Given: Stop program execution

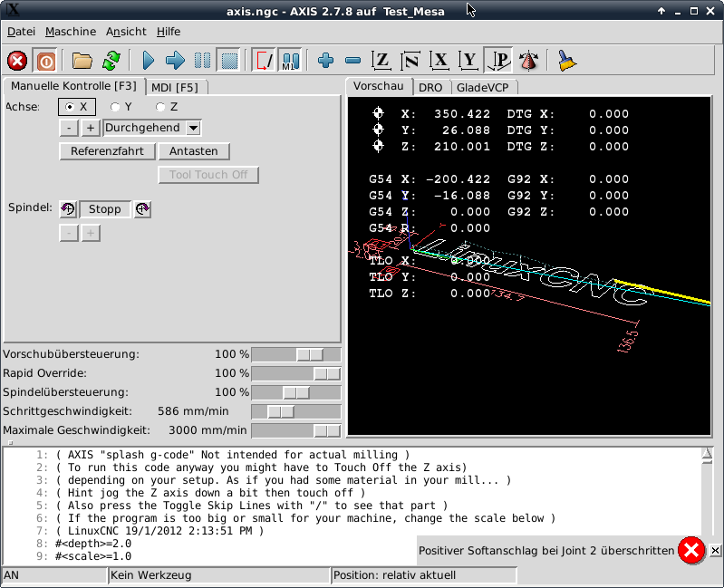Looking at the screenshot, I should click(x=229, y=61).
